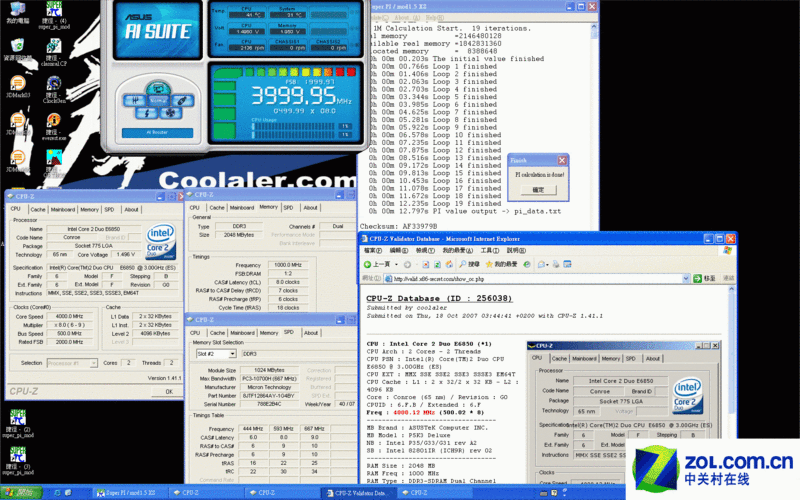Open the Tools menu in Internet Explorer
The image size is (800, 500).
point(489,251)
